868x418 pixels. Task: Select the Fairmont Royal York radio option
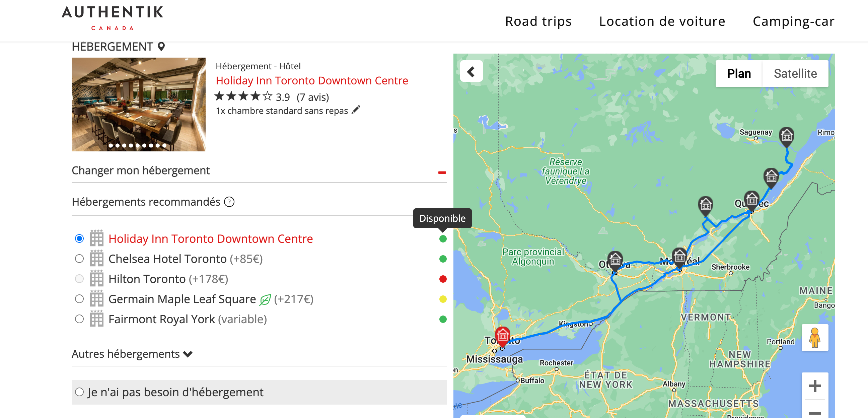pyautogui.click(x=79, y=319)
